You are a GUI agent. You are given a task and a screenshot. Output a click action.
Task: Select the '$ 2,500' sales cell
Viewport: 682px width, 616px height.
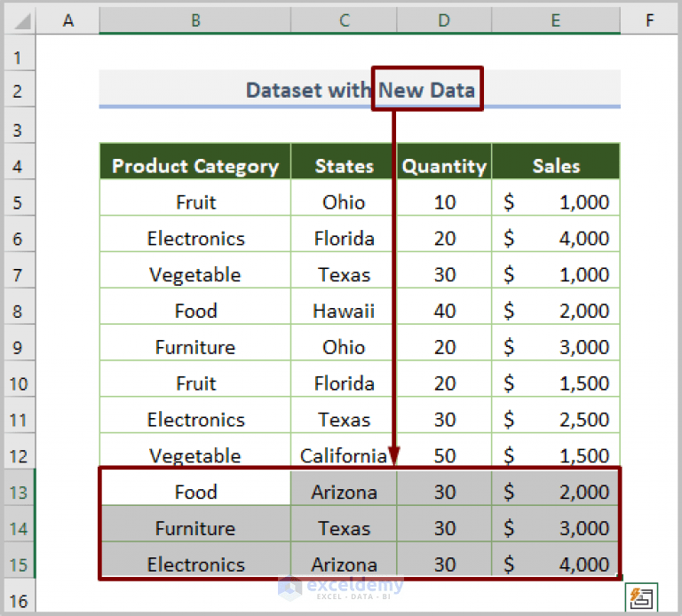coord(556,415)
